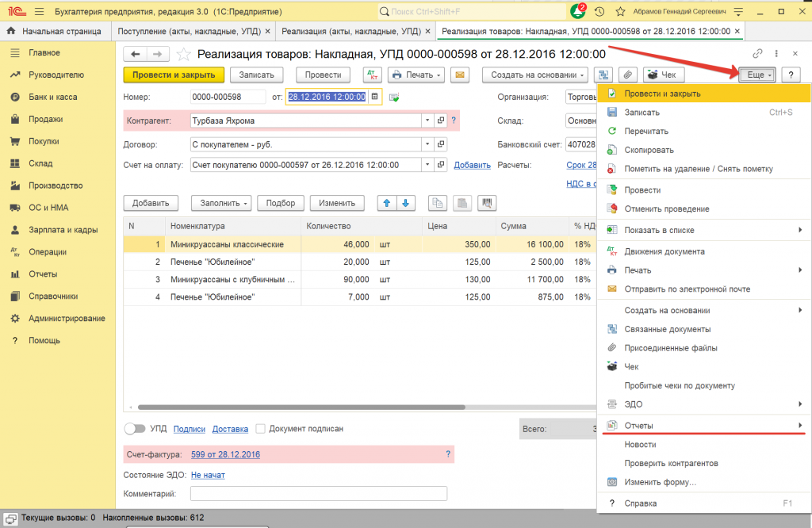Expand the Договор dropdown list

click(427, 144)
